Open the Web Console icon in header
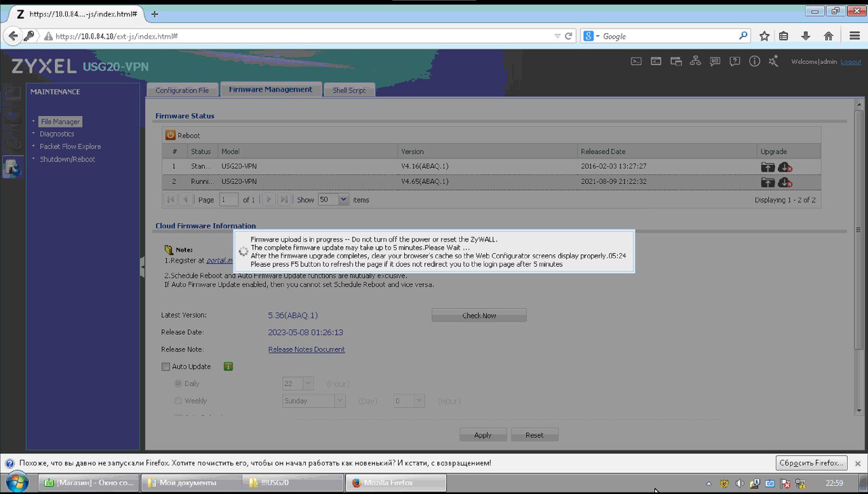 click(656, 61)
